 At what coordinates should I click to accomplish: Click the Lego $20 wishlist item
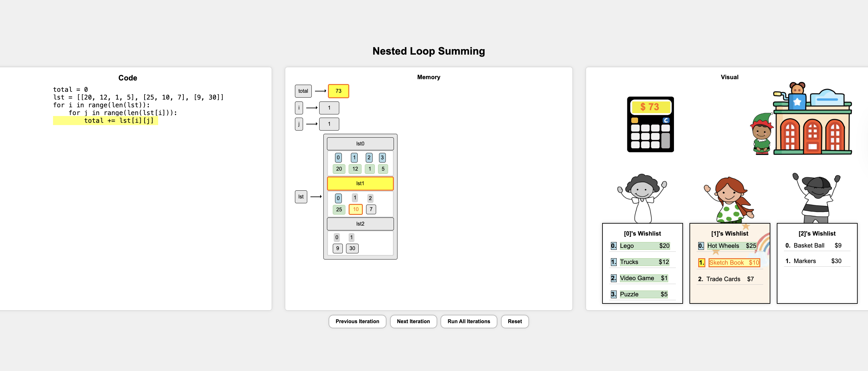[x=644, y=246]
